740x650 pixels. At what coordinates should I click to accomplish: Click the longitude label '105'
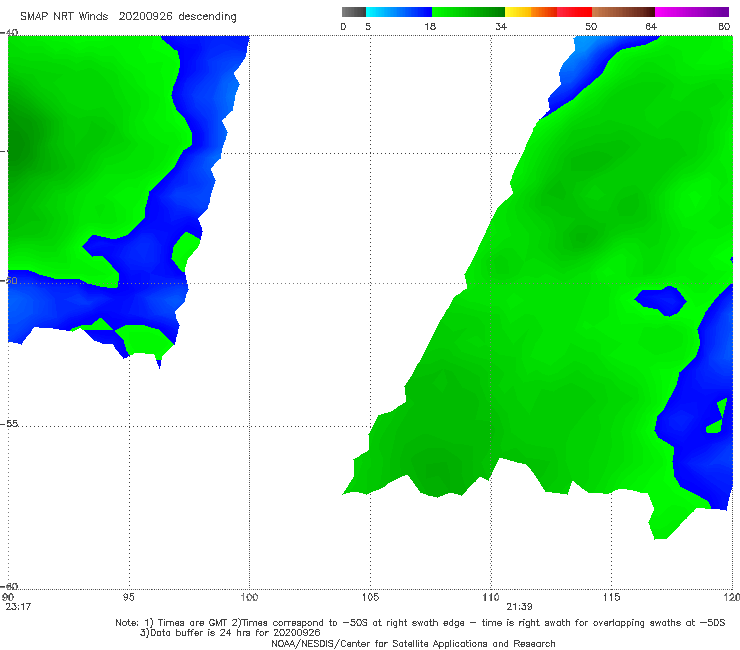click(x=370, y=597)
